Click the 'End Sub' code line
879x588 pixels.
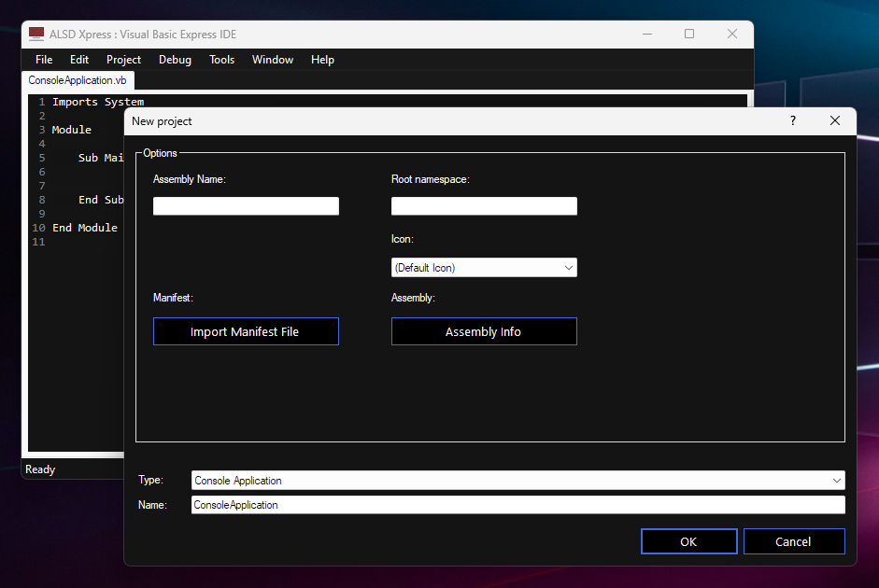101,200
